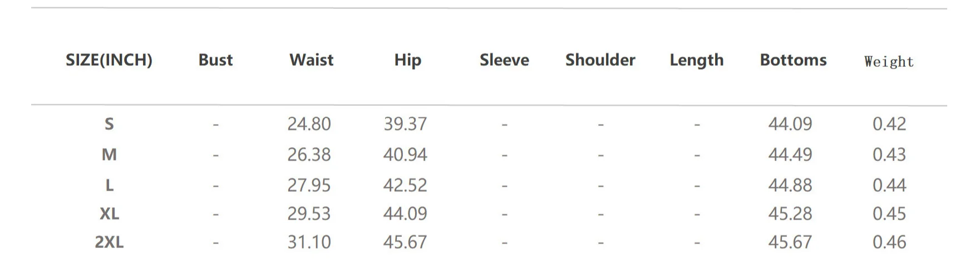The width and height of the screenshot is (980, 277).
Task: Select the S size row label
Action: (109, 124)
